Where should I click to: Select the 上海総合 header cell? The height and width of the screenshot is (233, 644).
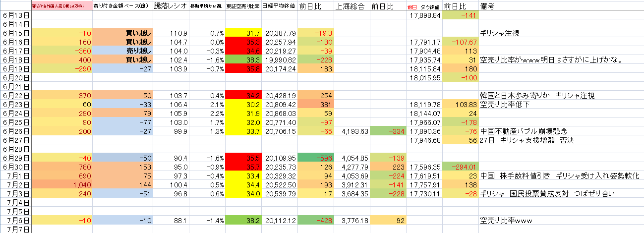(x=351, y=6)
